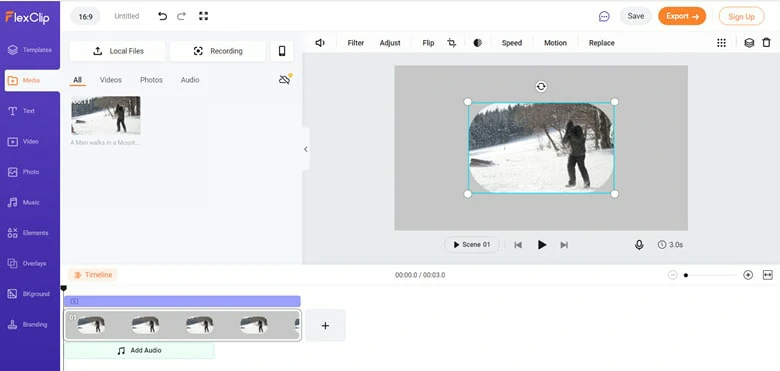Click the FlexClip logo

[x=27, y=17]
